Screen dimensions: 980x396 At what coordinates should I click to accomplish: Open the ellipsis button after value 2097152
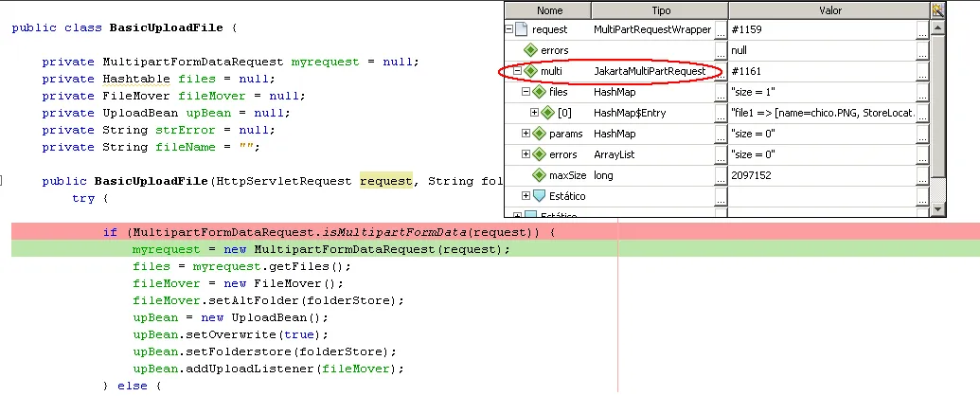922,175
